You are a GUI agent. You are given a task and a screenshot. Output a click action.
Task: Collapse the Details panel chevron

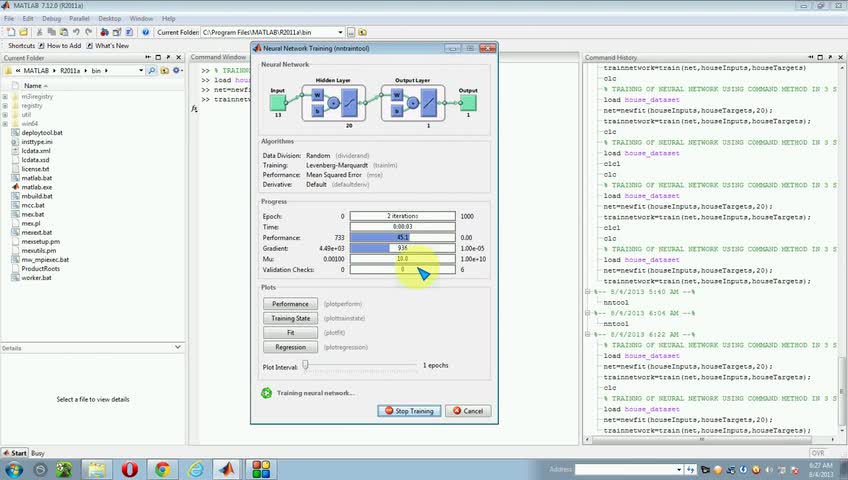[178, 347]
